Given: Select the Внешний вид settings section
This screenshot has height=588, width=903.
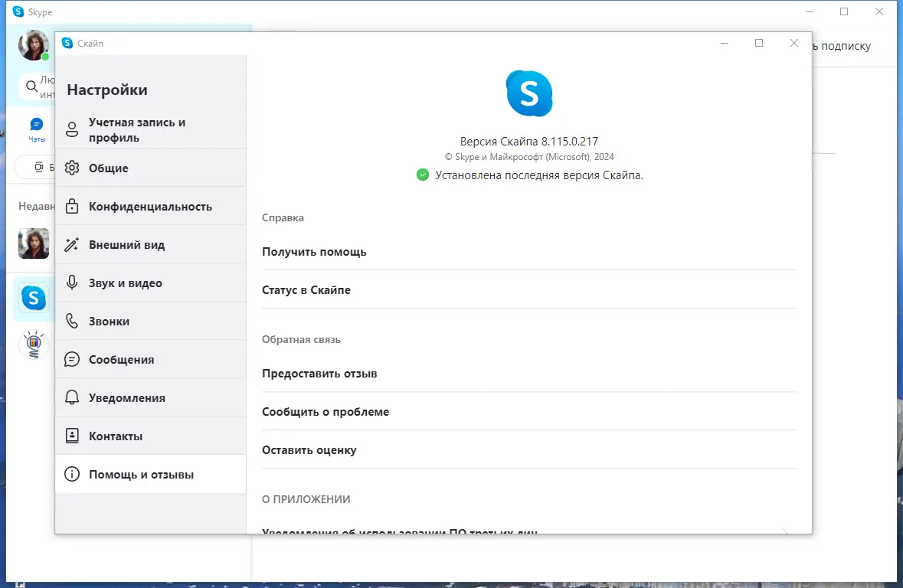Looking at the screenshot, I should point(151,245).
